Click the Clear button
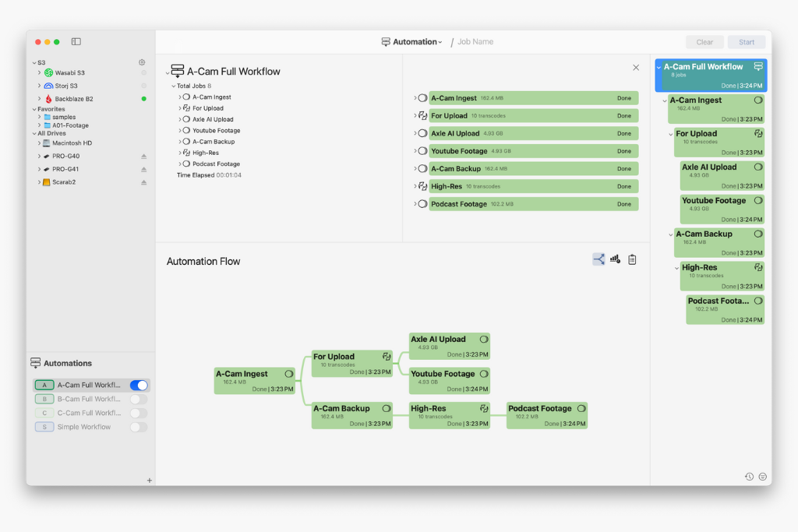Image resolution: width=798 pixels, height=532 pixels. 704,42
